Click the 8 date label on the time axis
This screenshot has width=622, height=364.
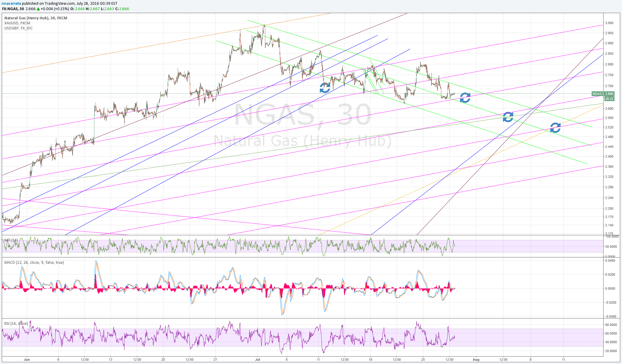(x=531, y=360)
